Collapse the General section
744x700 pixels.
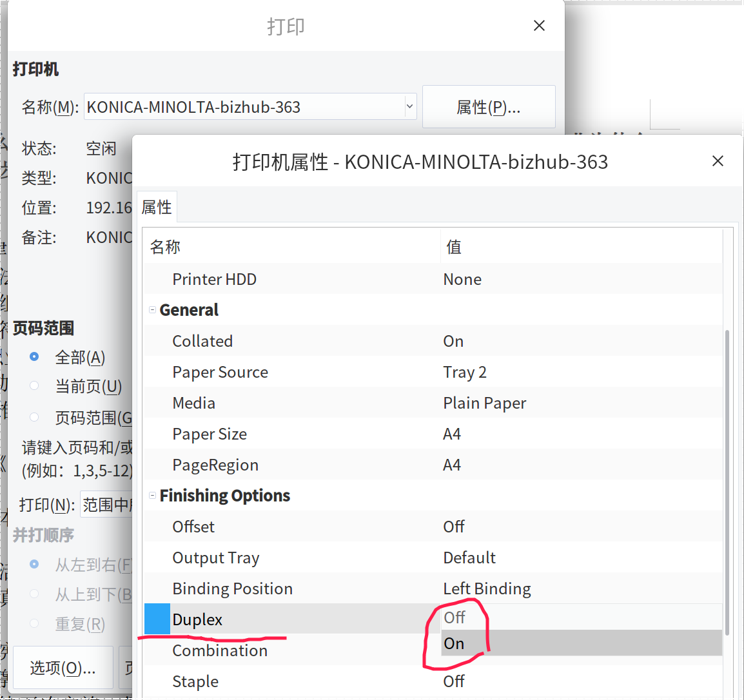pos(152,309)
